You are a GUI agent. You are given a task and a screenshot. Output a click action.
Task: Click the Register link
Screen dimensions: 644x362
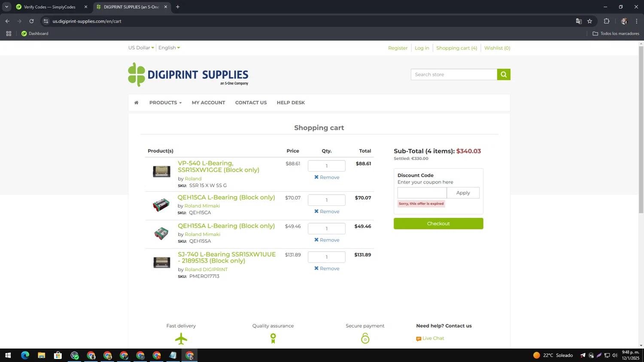pyautogui.click(x=398, y=48)
